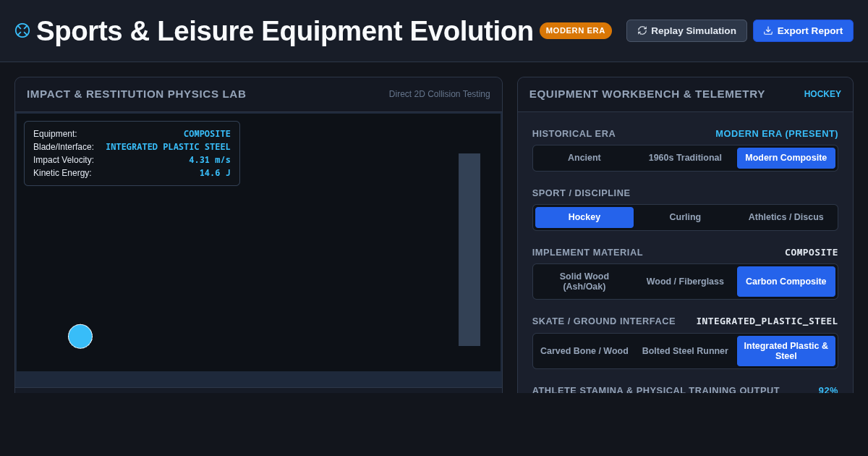Click the Equipment COMPOSITE readout
Image resolution: width=868 pixels, height=456 pixels.
(207, 134)
